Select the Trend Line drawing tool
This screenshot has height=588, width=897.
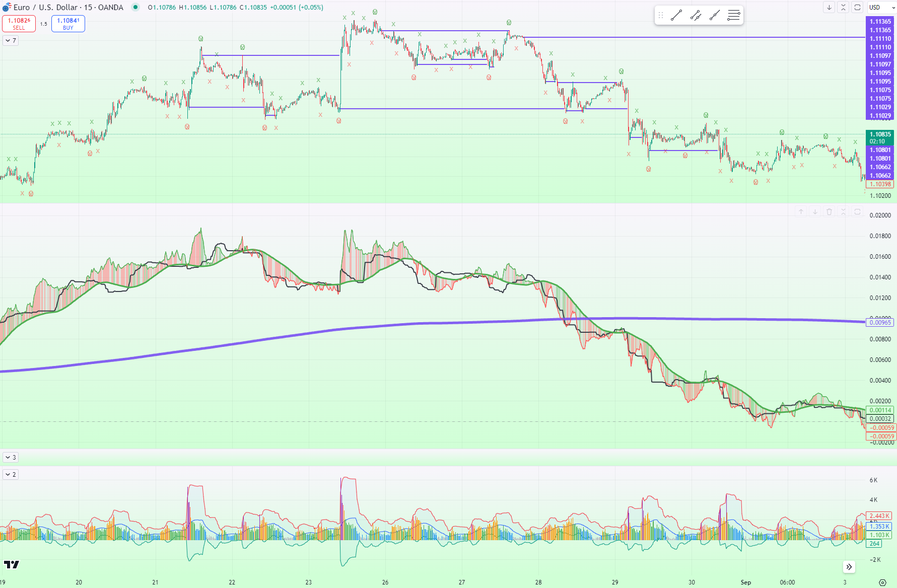click(677, 15)
